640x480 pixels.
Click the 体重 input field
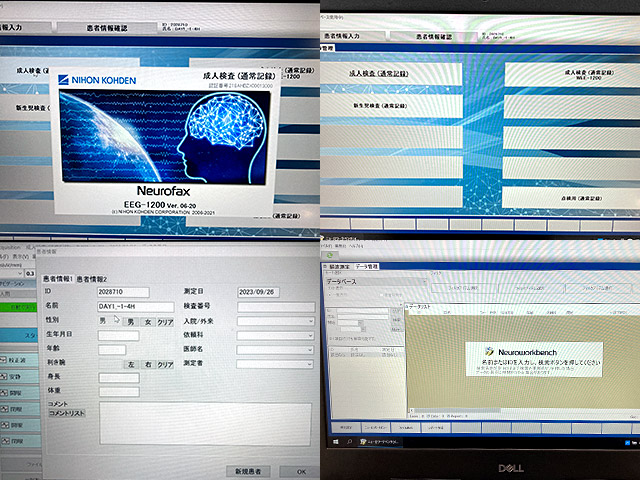[119, 392]
